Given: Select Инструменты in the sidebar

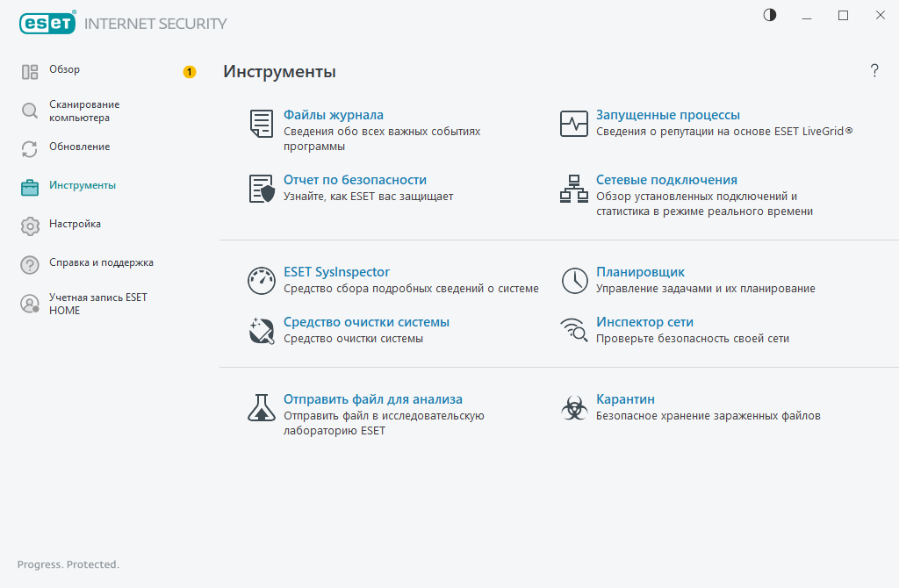Looking at the screenshot, I should [x=83, y=185].
